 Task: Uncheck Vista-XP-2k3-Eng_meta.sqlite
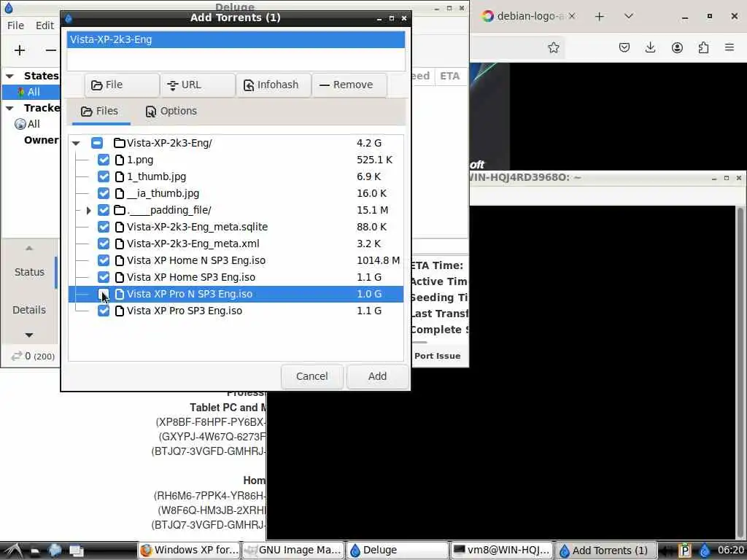point(104,227)
